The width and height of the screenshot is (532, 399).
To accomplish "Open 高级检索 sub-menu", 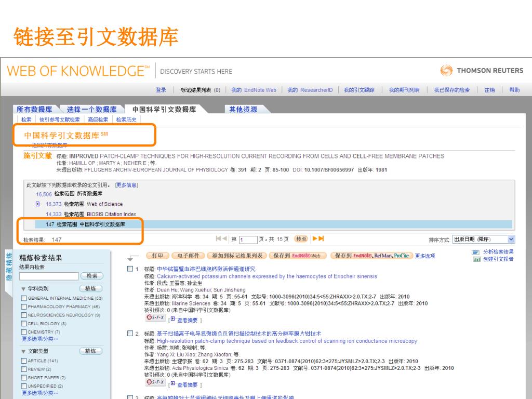I will (98, 119).
